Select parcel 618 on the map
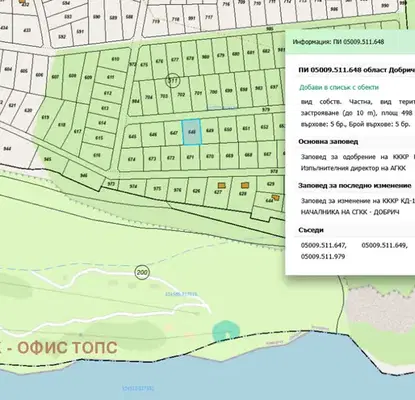The width and height of the screenshot is (415, 400). click(x=62, y=125)
